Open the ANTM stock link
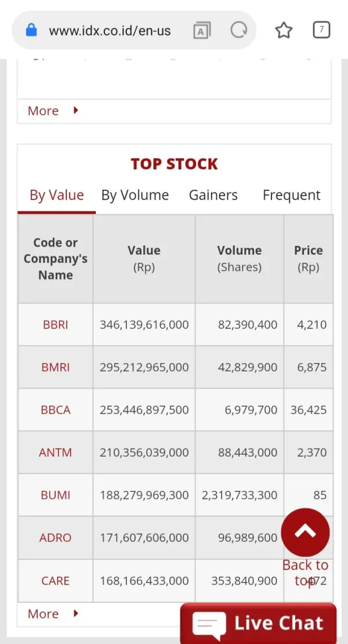 click(56, 453)
